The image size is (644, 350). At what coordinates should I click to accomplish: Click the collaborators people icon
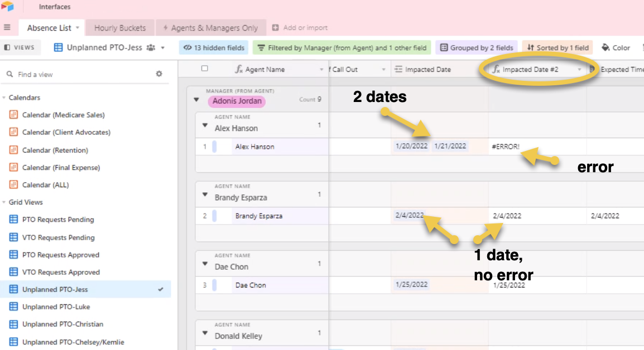tap(151, 47)
